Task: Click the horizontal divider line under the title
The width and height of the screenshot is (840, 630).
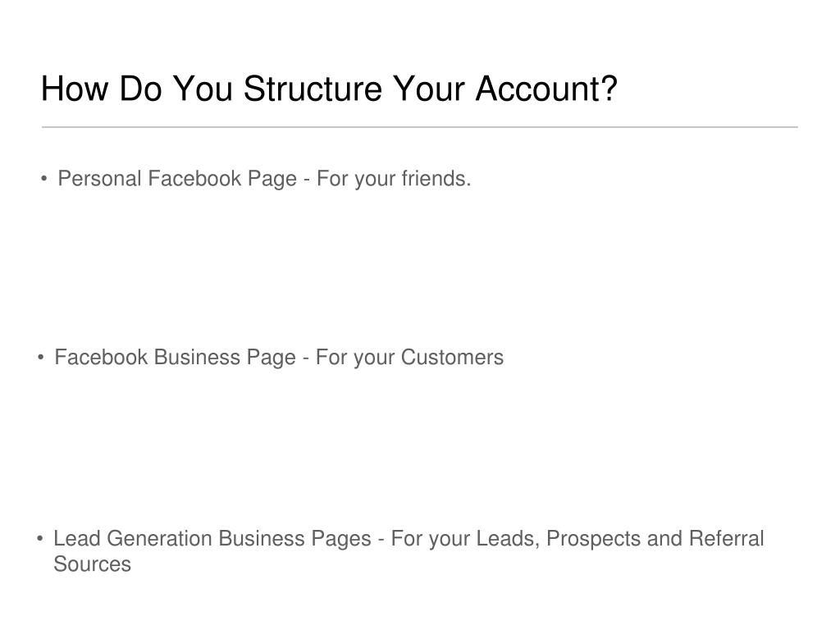Action: point(420,127)
